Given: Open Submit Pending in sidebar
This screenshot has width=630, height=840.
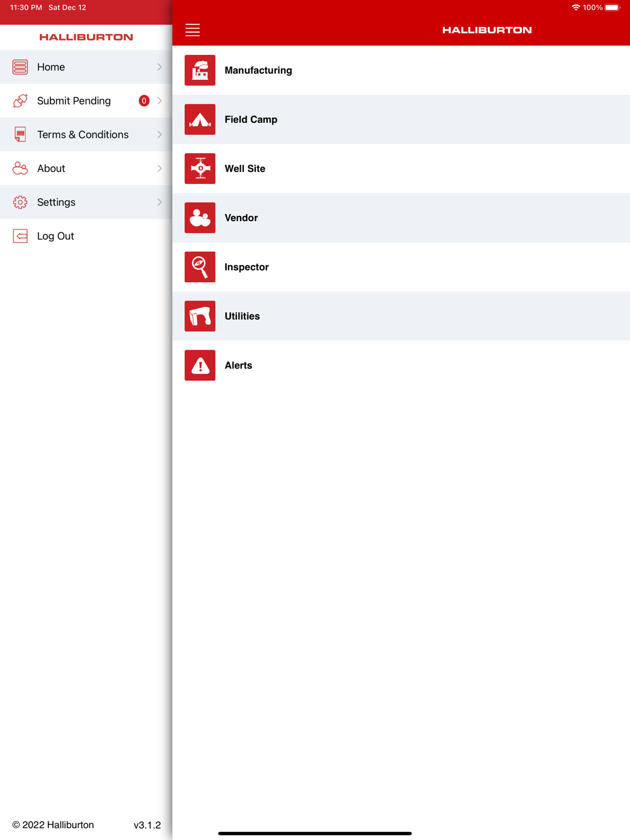Looking at the screenshot, I should pos(86,101).
